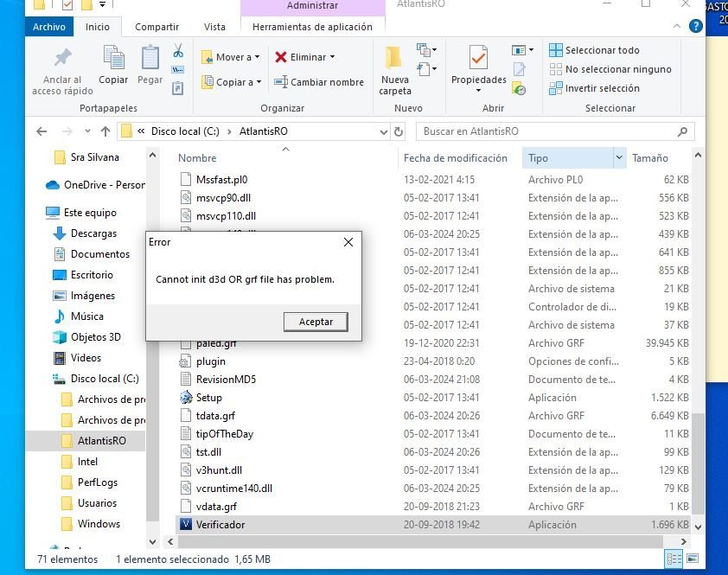Click the title bar properties checkmark icon
Screen dimensions: 728x575
point(67,4)
